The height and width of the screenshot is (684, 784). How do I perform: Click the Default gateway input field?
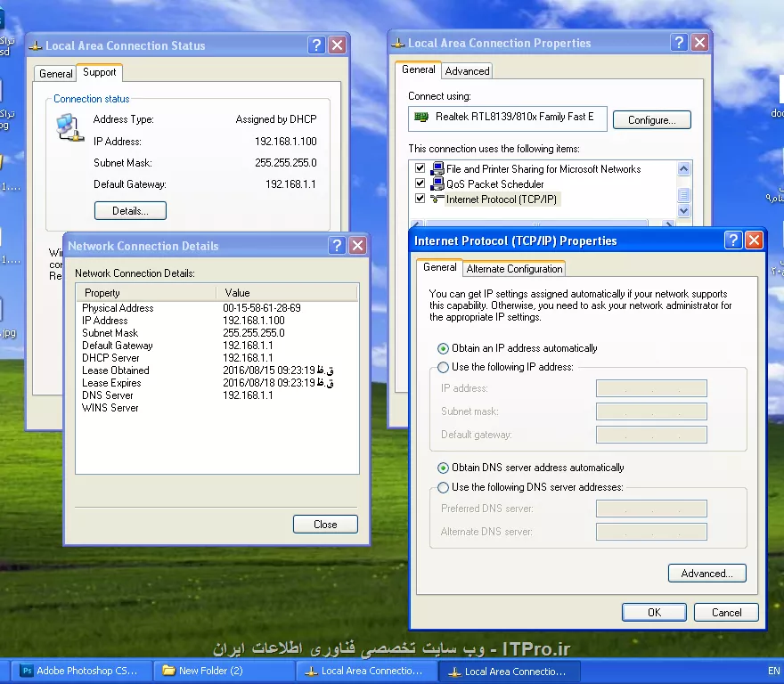click(651, 435)
